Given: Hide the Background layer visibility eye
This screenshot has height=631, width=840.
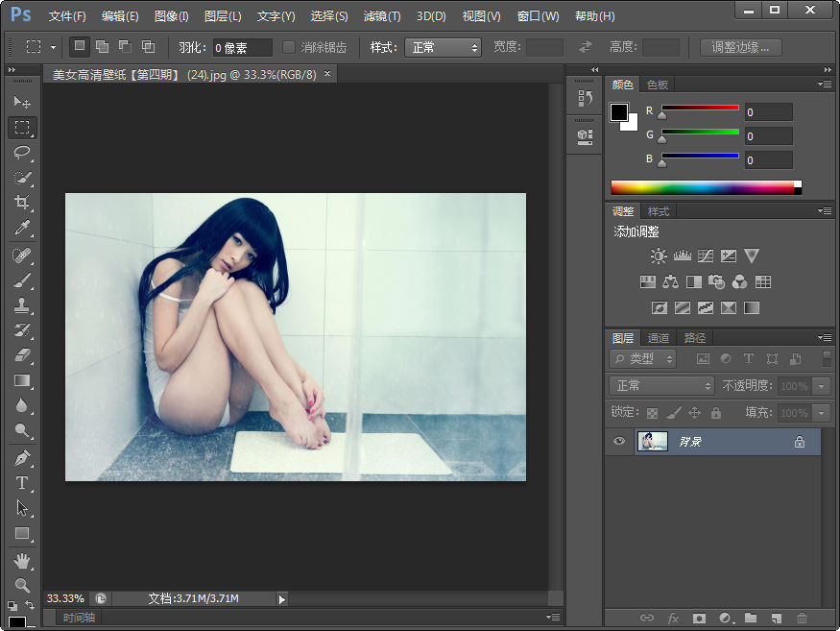Looking at the screenshot, I should coord(617,441).
